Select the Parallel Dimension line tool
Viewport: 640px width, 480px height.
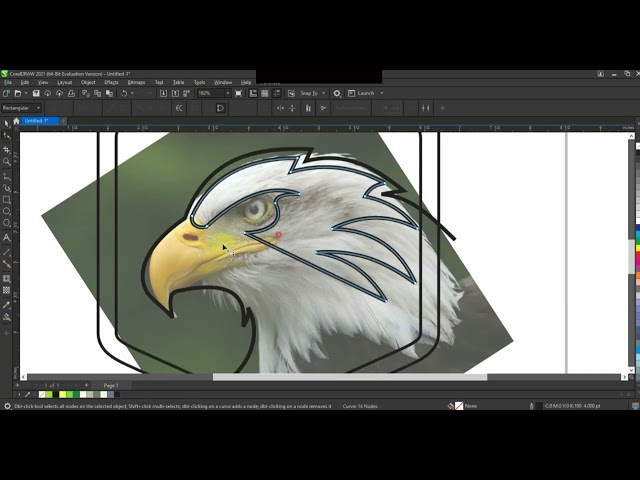(6, 252)
